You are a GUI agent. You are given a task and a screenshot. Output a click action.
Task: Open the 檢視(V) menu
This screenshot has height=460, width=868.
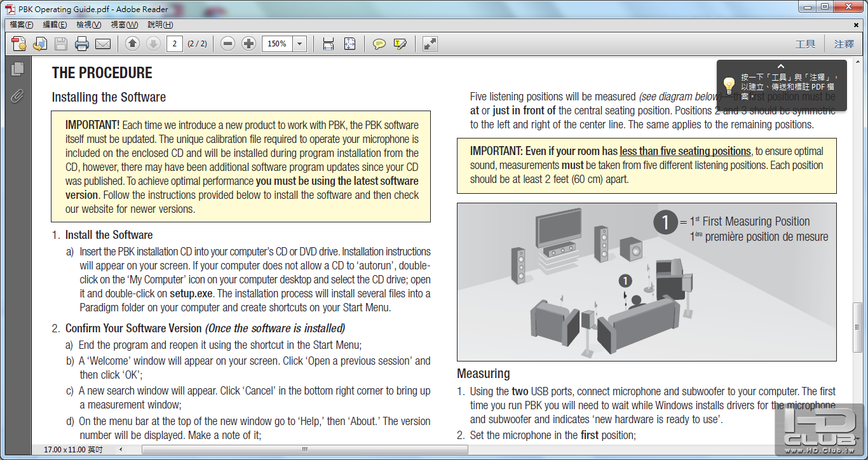pyautogui.click(x=88, y=25)
